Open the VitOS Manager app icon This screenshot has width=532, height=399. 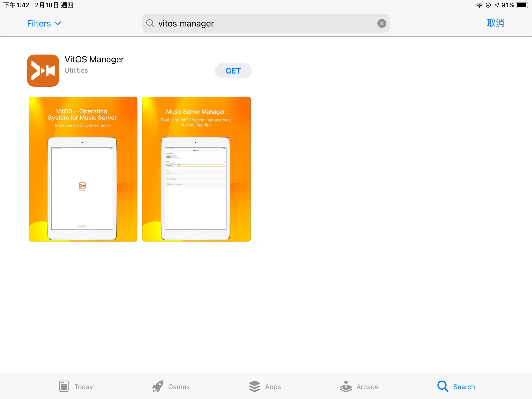coord(43,71)
